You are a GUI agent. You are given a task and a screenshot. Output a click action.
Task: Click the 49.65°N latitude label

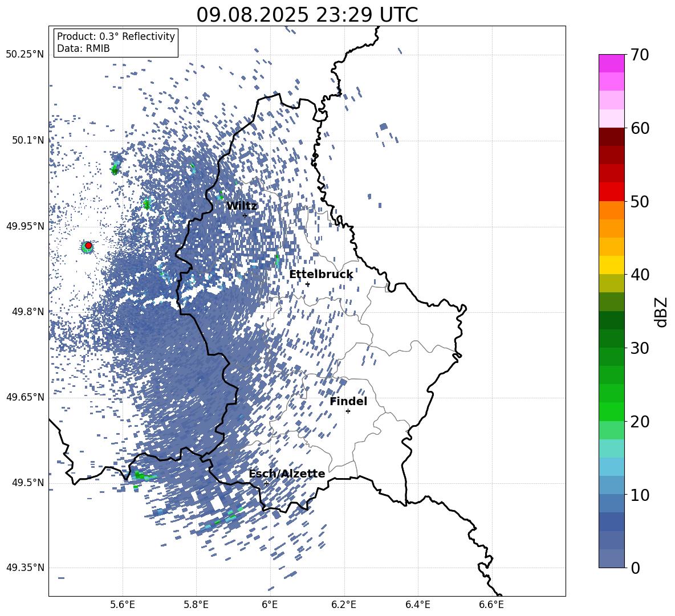click(25, 397)
